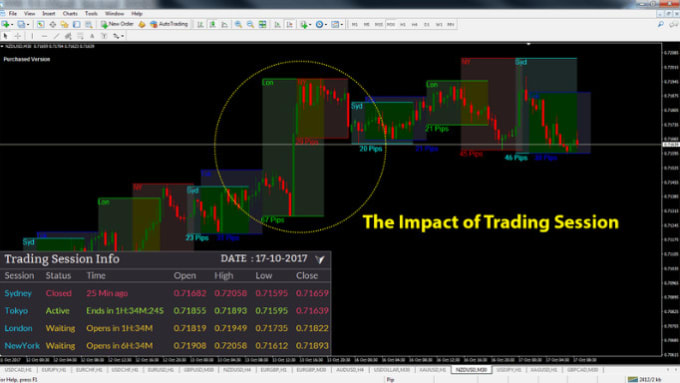Screen dimensions: 680x383
Task: Open the Data Window crosshair icon
Action: (x=52, y=24)
